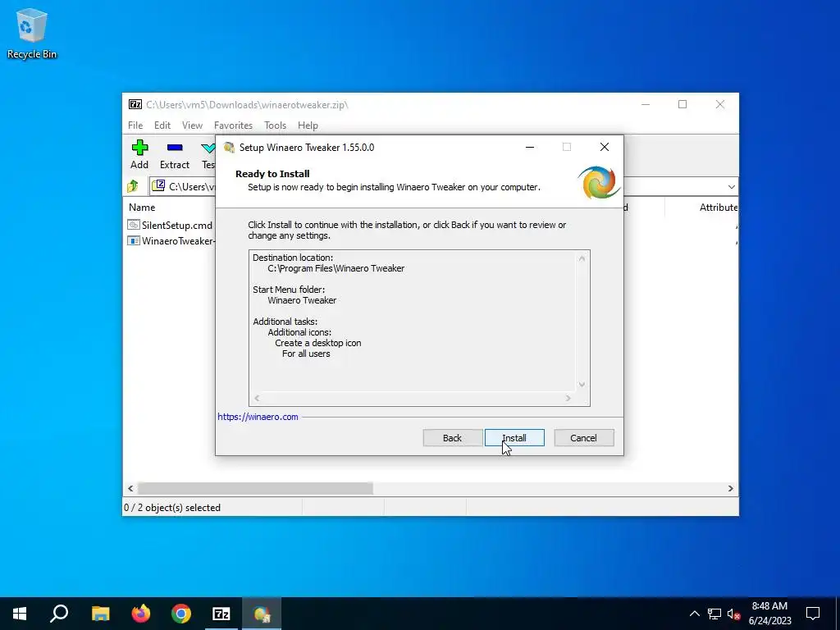Click the Test toolbar icon in 7-Zip
This screenshot has width=840, height=630.
click(208, 154)
